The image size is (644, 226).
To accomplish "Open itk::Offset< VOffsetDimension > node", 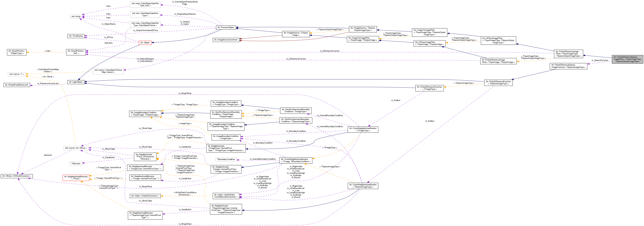I will click(17, 176).
